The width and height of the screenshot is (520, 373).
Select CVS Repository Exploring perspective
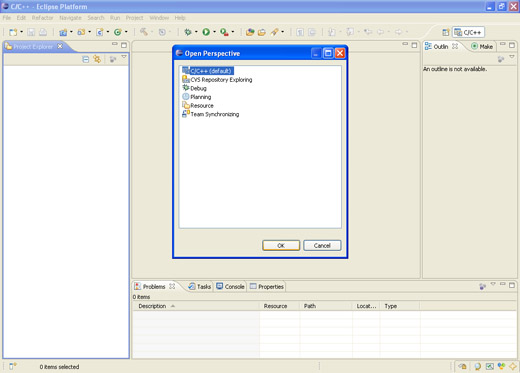[217, 80]
